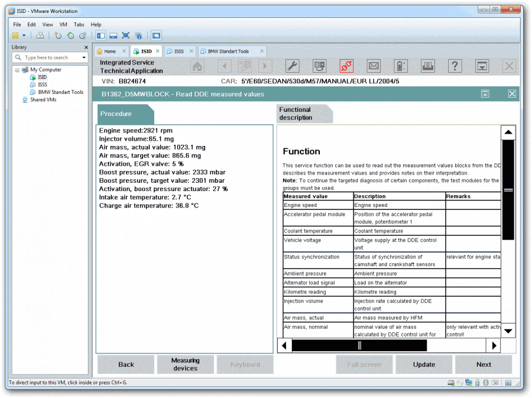Screen dimensions: 532x398
Task: Open the Help menu
Action: point(96,24)
